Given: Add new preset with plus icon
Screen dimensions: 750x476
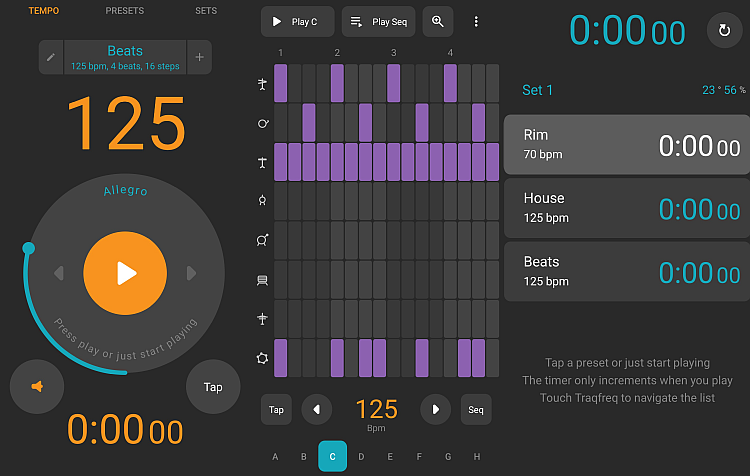Looking at the screenshot, I should tap(199, 58).
